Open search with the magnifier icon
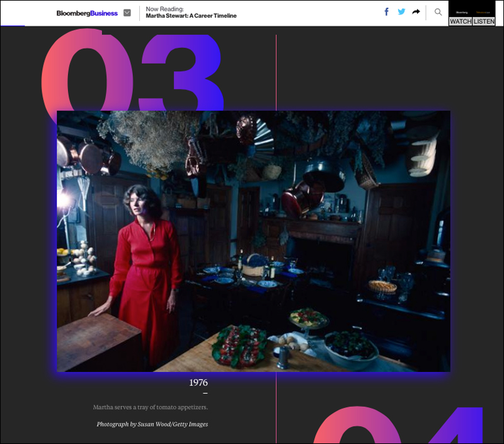The image size is (504, 444). click(438, 12)
